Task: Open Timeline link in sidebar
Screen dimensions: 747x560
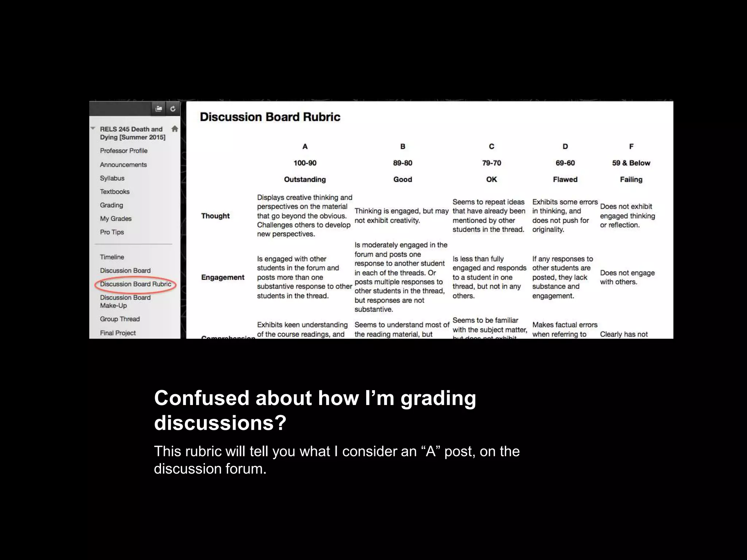Action: click(x=112, y=257)
